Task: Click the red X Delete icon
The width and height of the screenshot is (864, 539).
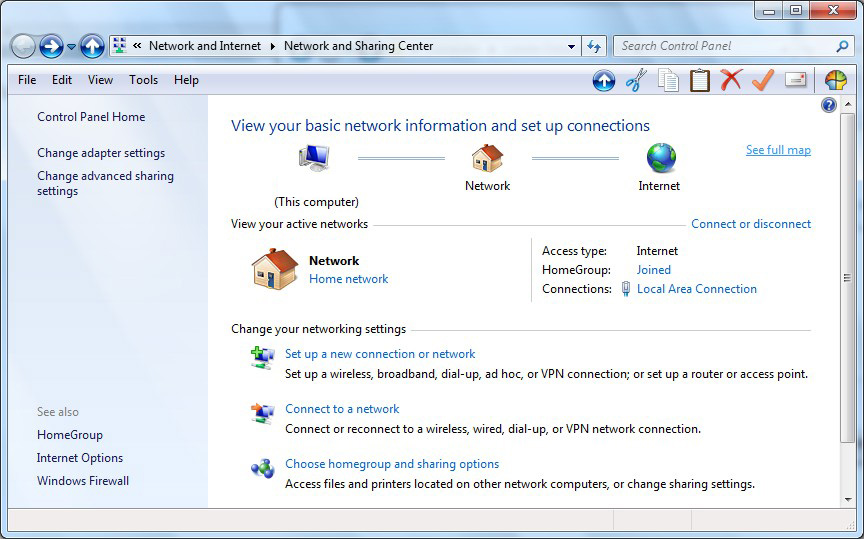Action: 731,80
